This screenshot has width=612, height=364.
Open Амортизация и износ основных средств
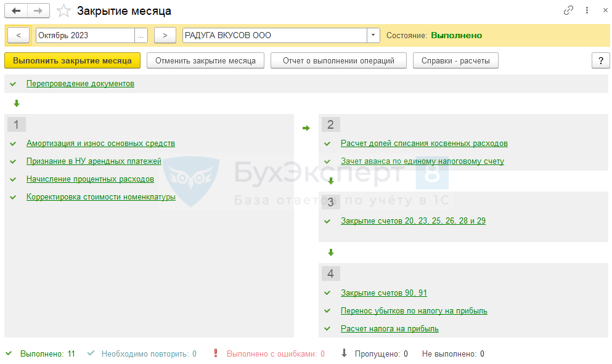pos(100,144)
